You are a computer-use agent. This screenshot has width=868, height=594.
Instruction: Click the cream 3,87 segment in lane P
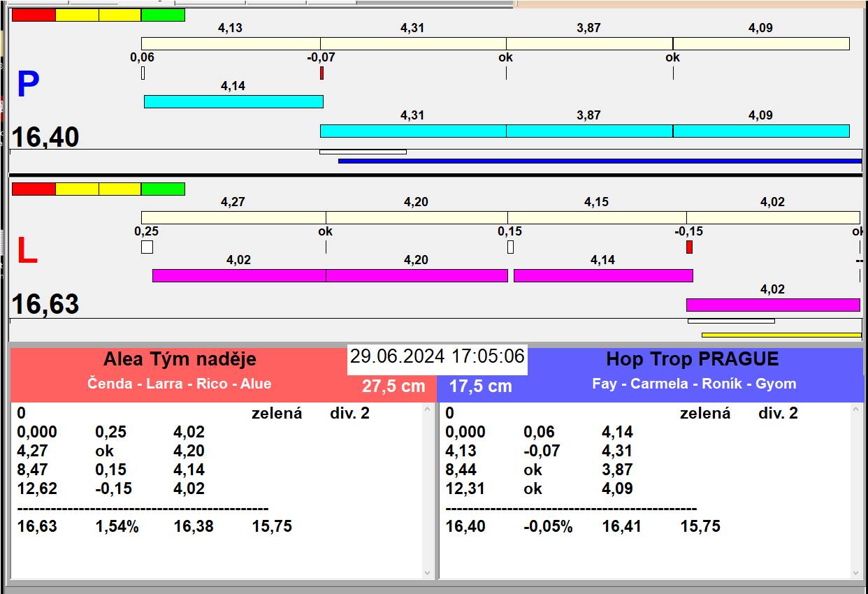coord(589,44)
